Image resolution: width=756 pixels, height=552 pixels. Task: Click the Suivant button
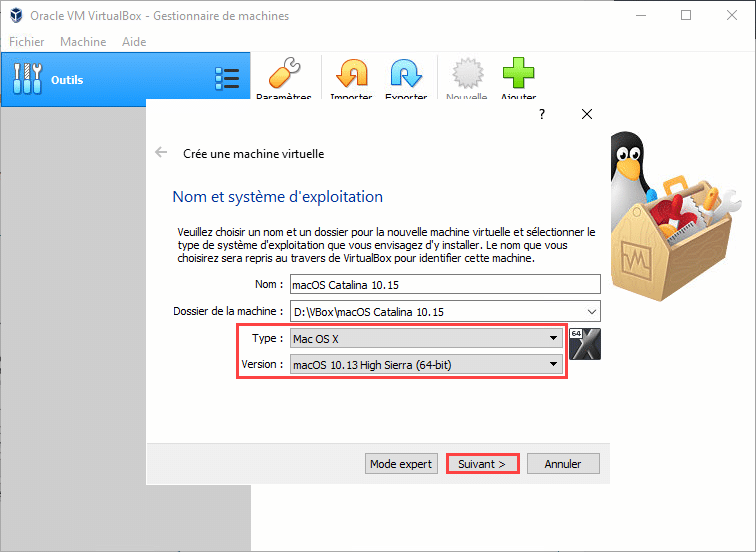pyautogui.click(x=482, y=464)
